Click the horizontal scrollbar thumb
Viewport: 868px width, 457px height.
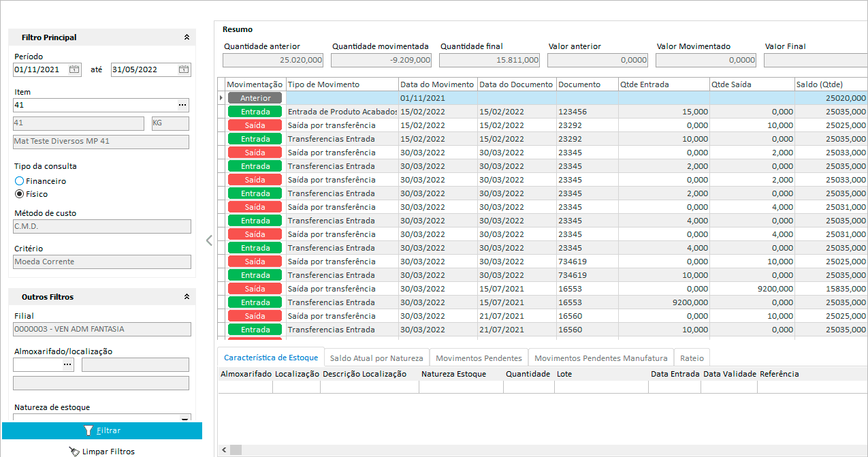pyautogui.click(x=236, y=450)
